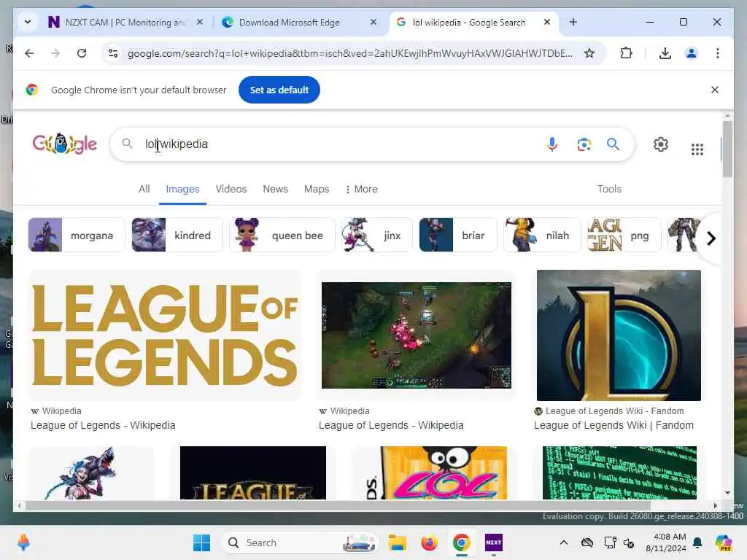Switch to News results
This screenshot has height=560, width=747.
(x=275, y=189)
